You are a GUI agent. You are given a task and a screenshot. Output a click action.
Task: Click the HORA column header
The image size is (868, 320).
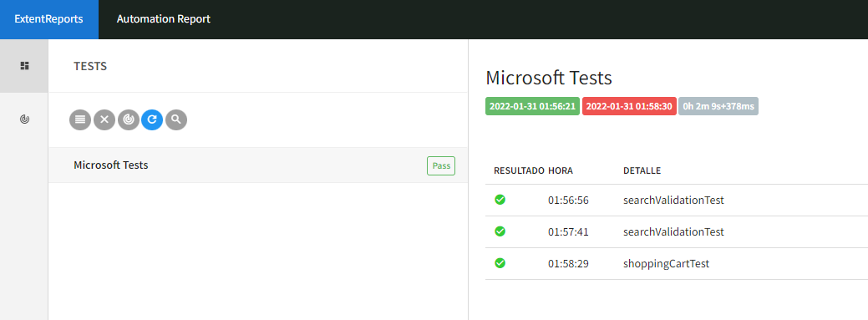(561, 170)
